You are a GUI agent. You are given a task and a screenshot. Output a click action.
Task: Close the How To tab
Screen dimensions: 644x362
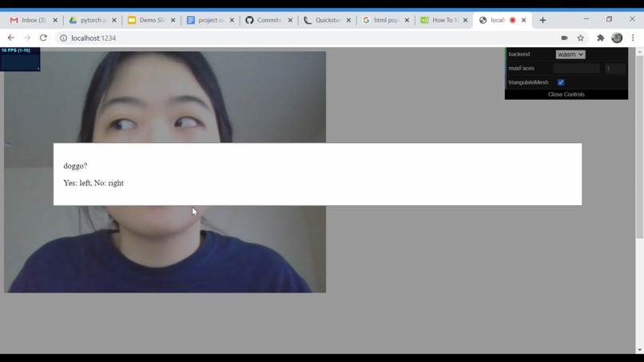465,20
